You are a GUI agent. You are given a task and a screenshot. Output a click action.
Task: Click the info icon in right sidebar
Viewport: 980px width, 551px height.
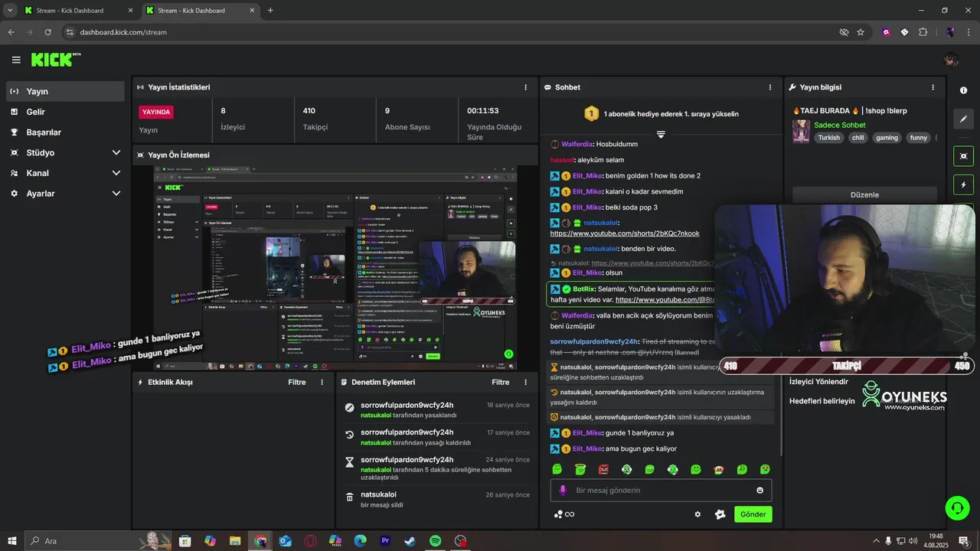pos(963,90)
